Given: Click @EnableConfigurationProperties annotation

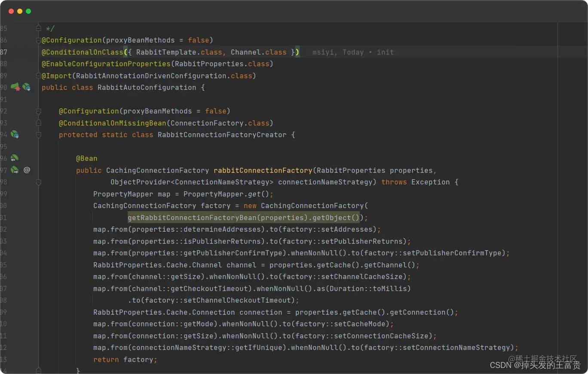Looking at the screenshot, I should [x=106, y=64].
